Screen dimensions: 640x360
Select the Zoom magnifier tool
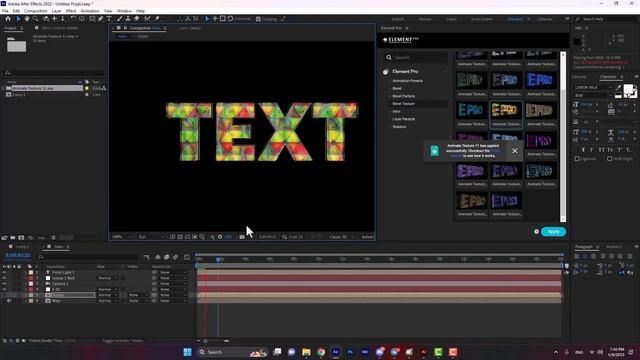(x=36, y=19)
